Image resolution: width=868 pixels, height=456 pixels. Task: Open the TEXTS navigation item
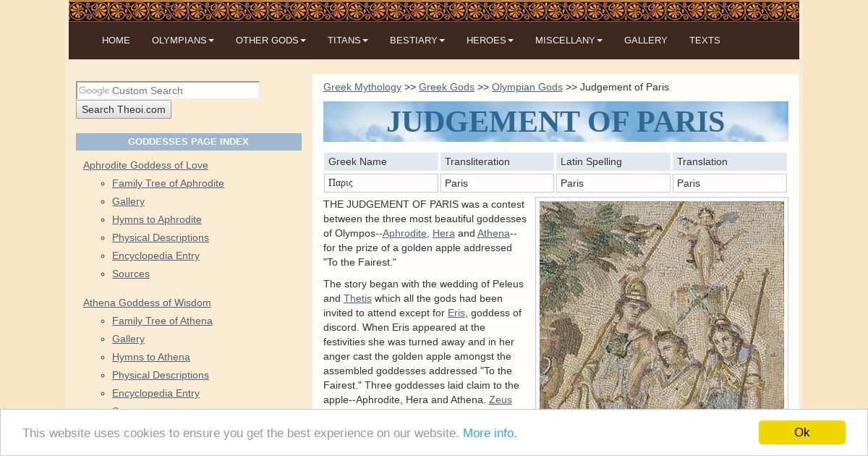[x=705, y=41]
